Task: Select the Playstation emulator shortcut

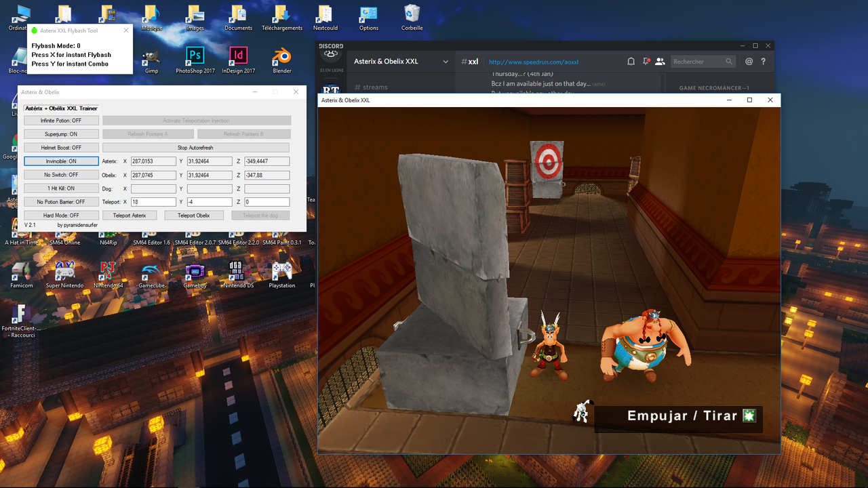Action: [281, 274]
